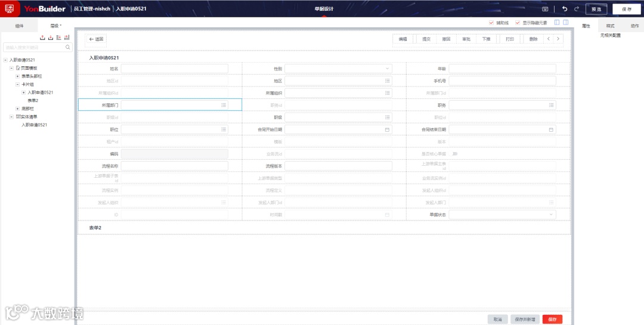
Task: Click the 编辑 toolbar button
Action: pos(403,39)
